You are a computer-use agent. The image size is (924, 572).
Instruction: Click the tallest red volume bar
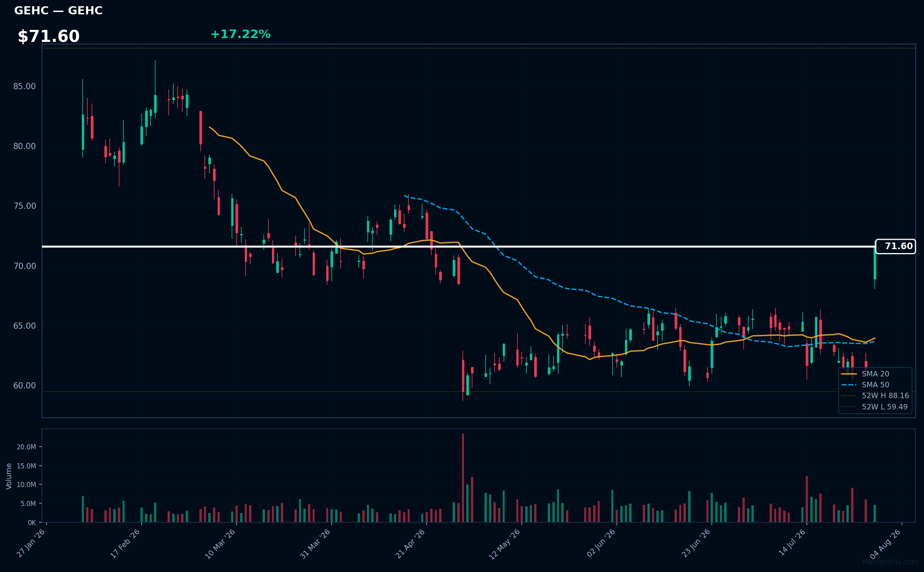463,478
